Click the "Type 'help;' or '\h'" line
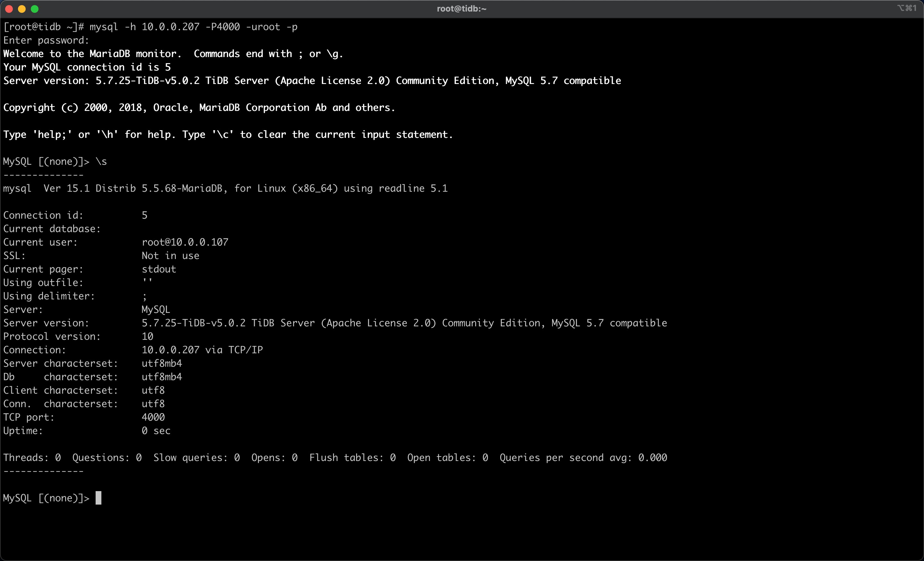Screen dimensions: 924x561 [x=228, y=135]
